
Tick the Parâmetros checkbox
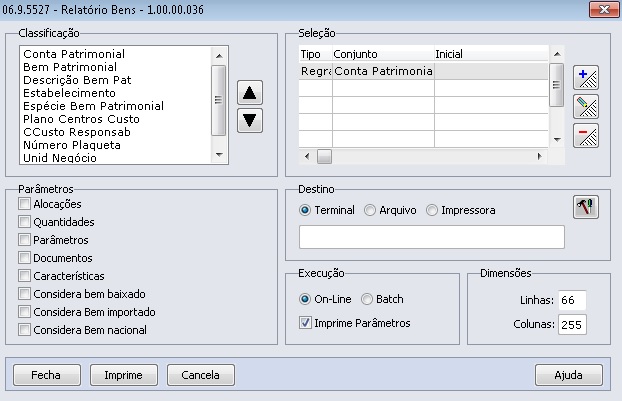24,240
